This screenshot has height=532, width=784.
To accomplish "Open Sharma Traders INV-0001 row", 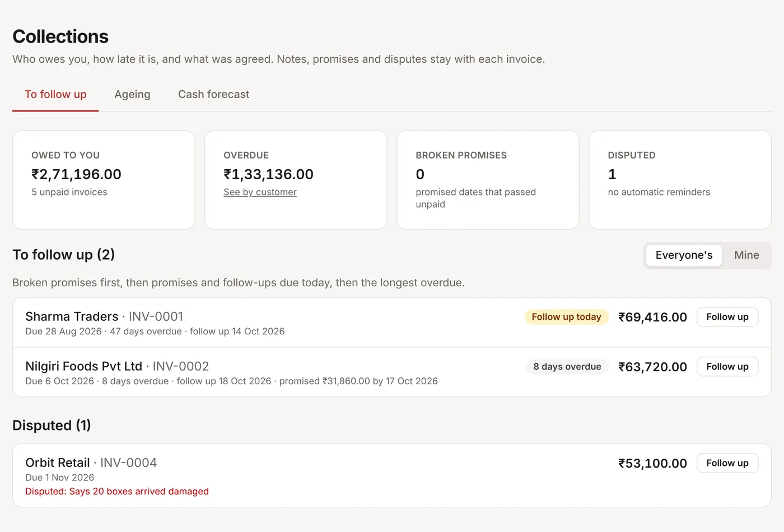I will 391,323.
